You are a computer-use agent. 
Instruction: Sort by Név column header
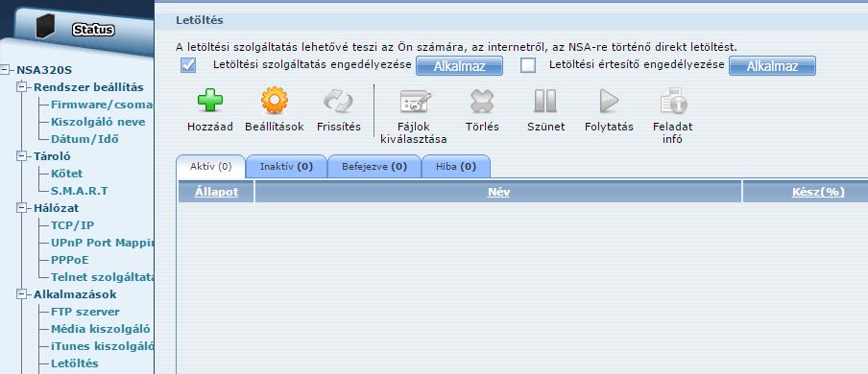coord(498,192)
